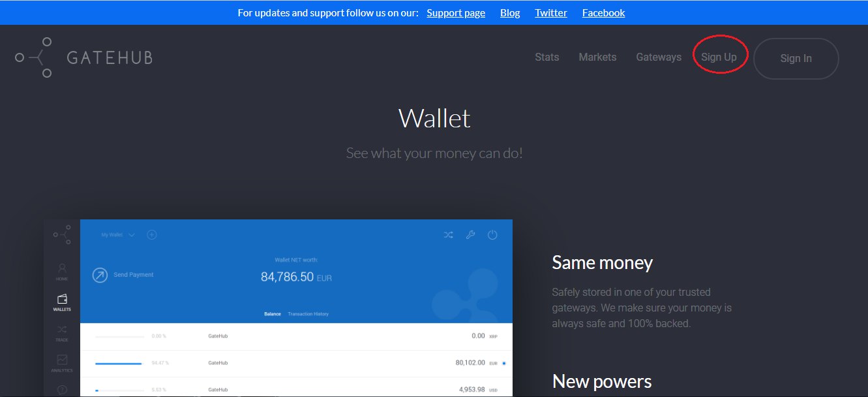868x397 pixels.
Task: Click Sign Up in the navigation
Action: tap(719, 57)
